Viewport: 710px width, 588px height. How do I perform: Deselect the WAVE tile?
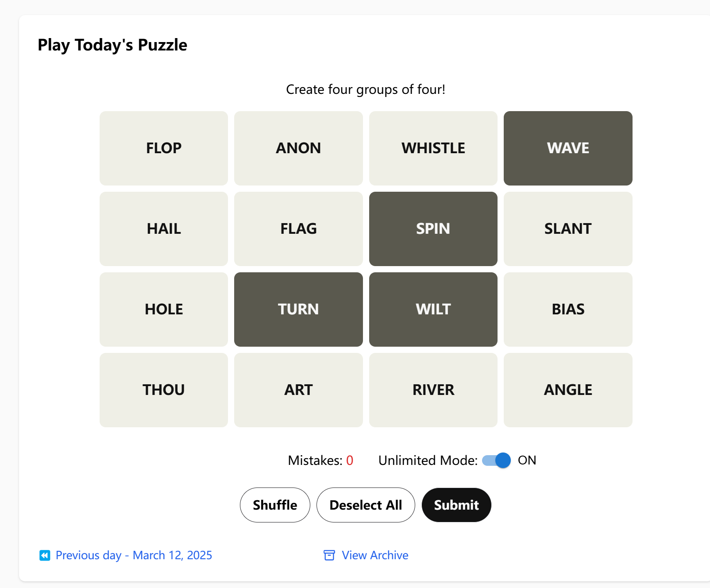568,148
